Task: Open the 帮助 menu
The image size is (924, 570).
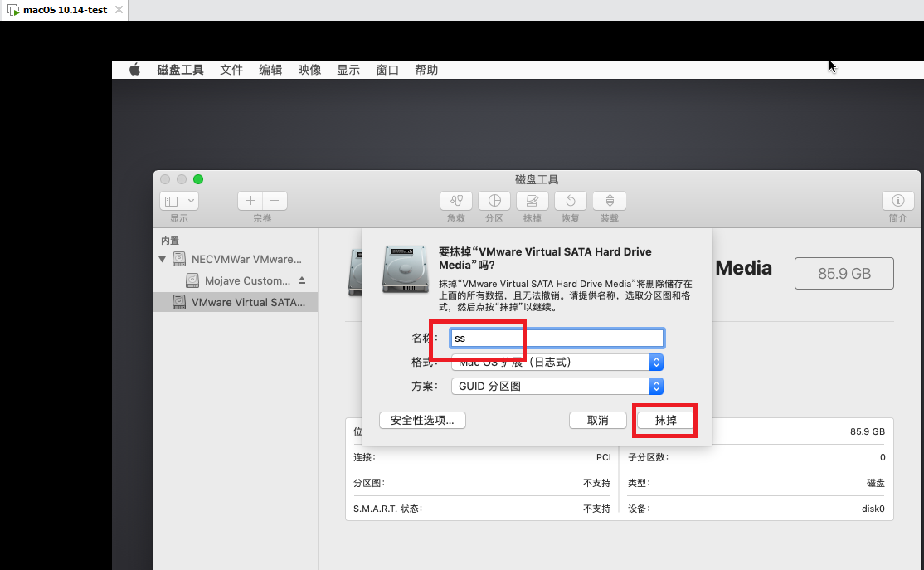Action: click(x=426, y=70)
